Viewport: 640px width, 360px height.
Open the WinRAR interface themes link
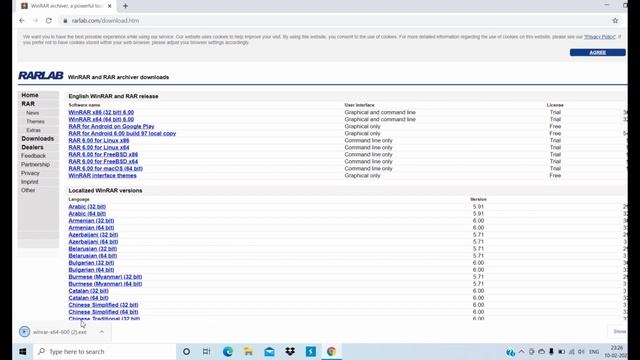pos(102,175)
